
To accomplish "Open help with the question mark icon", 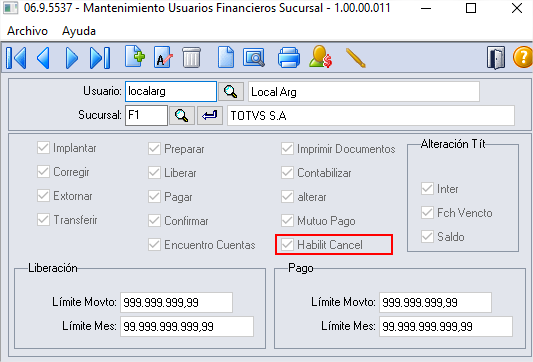I will coord(522,57).
